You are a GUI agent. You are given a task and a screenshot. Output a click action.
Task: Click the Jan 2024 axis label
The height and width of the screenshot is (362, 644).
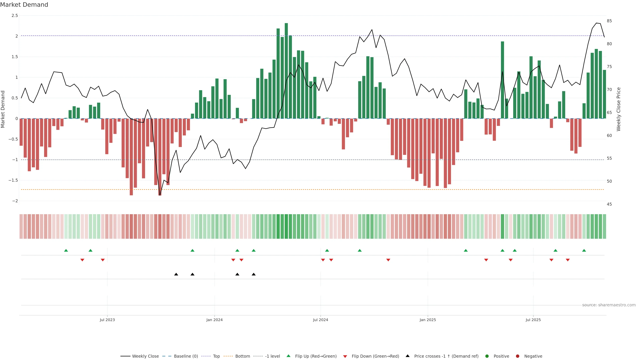[x=214, y=320]
